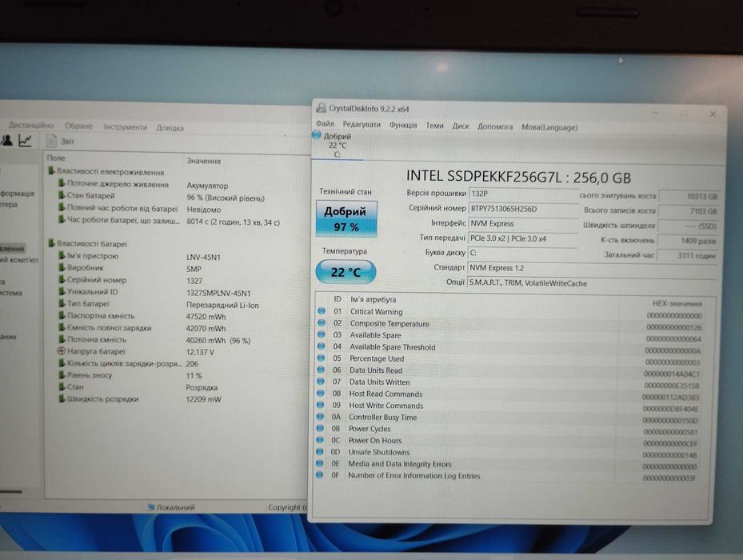Open the Редагувати menu in CrystalDiskInfo
This screenshot has height=560, width=743.
[x=362, y=124]
